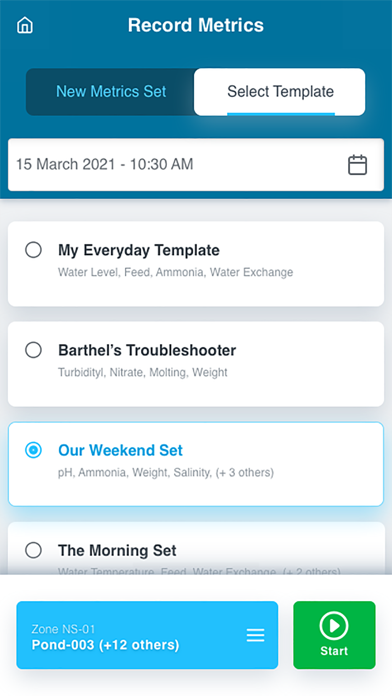Click the Record Metrics page title
The image size is (392, 696).
click(x=196, y=25)
